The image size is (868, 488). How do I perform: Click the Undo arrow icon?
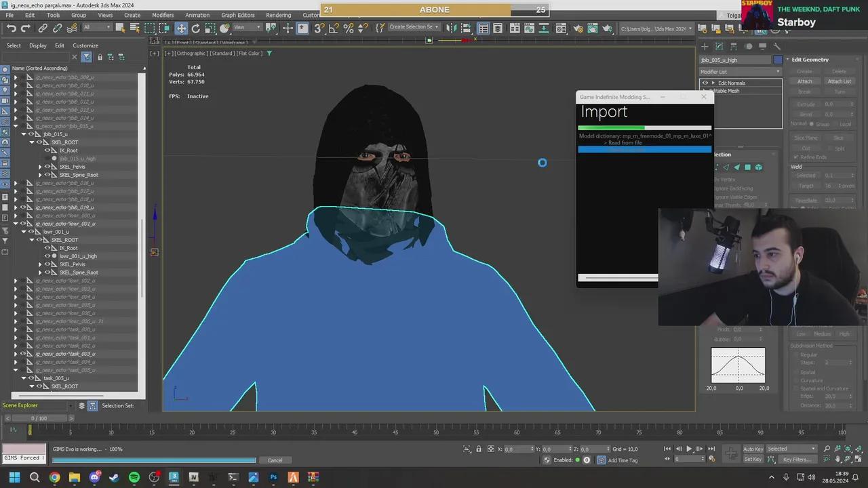click(x=12, y=28)
